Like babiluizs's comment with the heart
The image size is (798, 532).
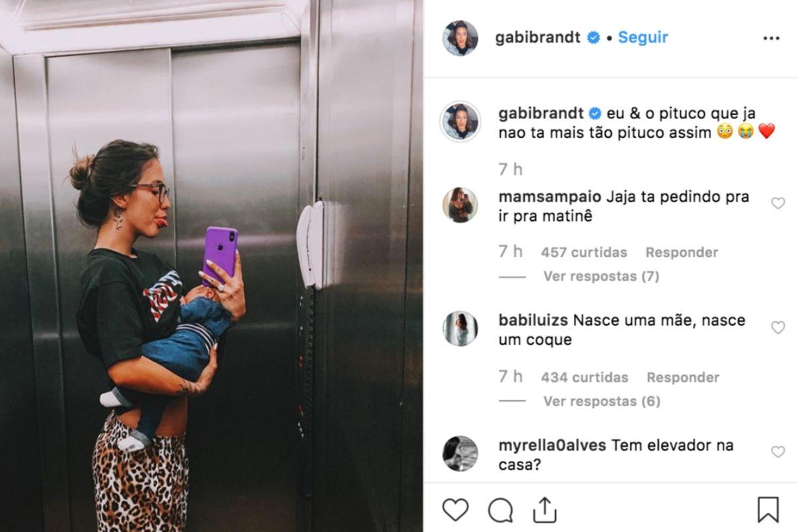coord(777,327)
